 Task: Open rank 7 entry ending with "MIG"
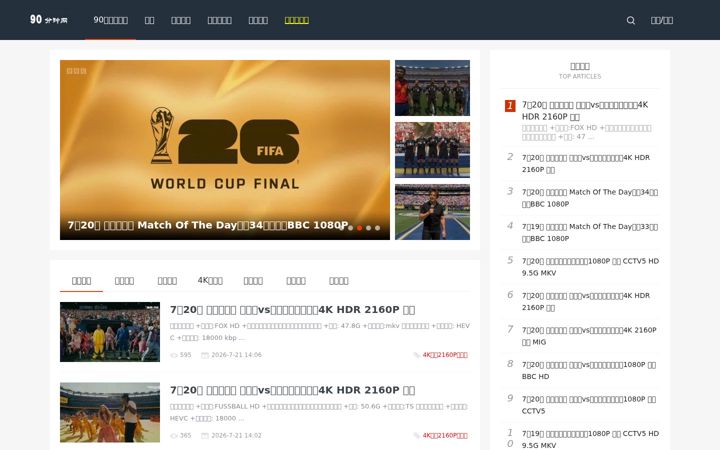[589, 336]
